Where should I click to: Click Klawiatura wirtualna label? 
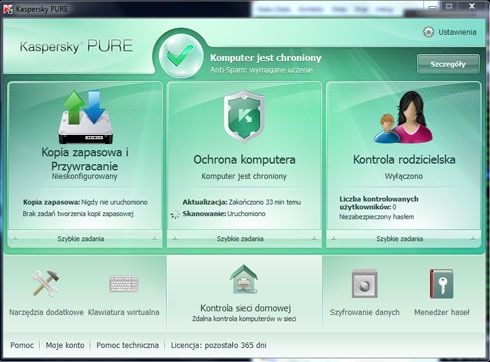(x=124, y=312)
